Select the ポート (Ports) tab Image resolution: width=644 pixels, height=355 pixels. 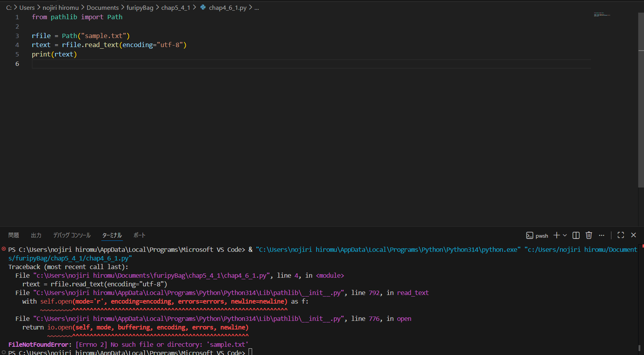[x=139, y=235]
